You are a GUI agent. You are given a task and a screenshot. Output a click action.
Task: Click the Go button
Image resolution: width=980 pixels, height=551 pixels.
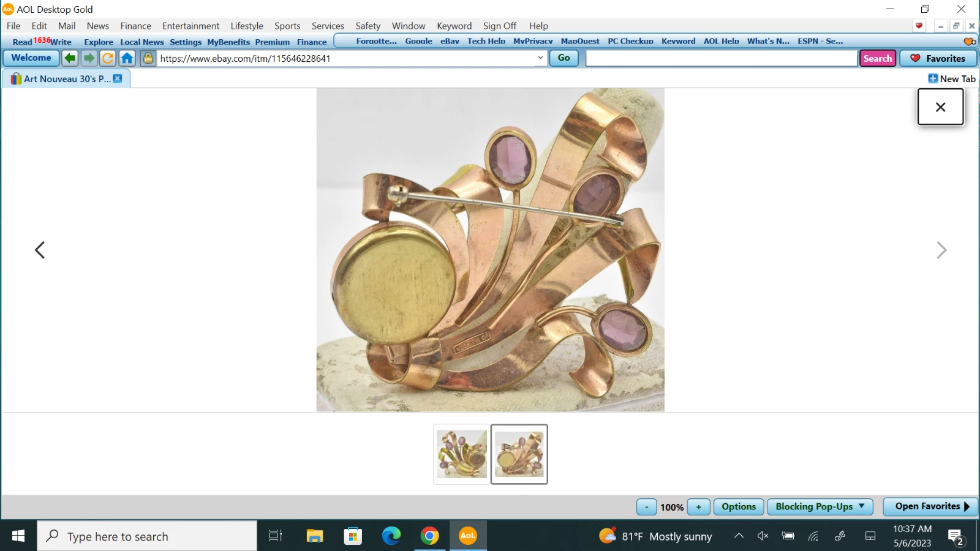click(563, 58)
